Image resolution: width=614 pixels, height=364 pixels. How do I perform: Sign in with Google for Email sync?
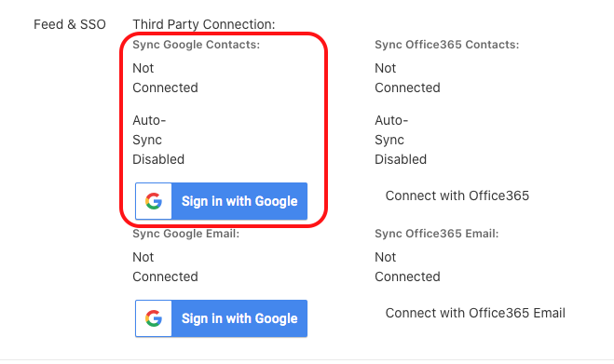[221, 318]
